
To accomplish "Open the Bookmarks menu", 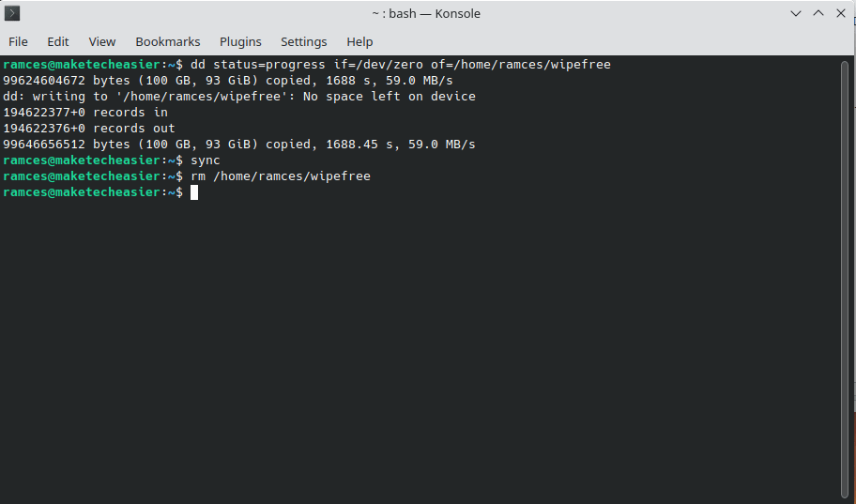I will [168, 42].
